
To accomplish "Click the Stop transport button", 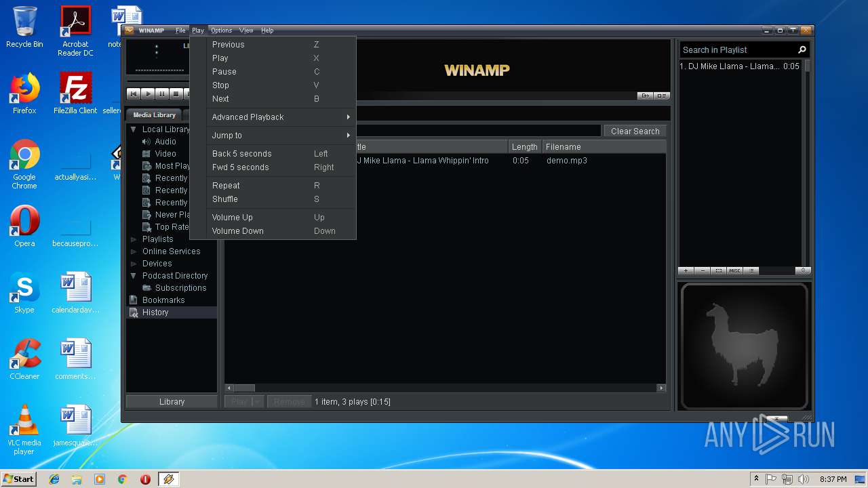I will point(176,94).
